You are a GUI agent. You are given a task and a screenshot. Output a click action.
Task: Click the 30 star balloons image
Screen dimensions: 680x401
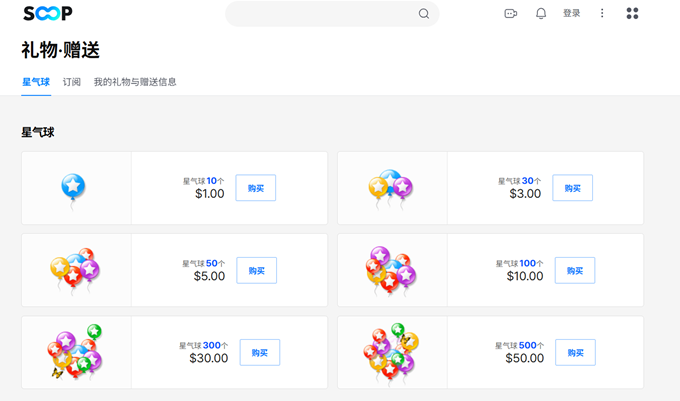pyautogui.click(x=390, y=187)
